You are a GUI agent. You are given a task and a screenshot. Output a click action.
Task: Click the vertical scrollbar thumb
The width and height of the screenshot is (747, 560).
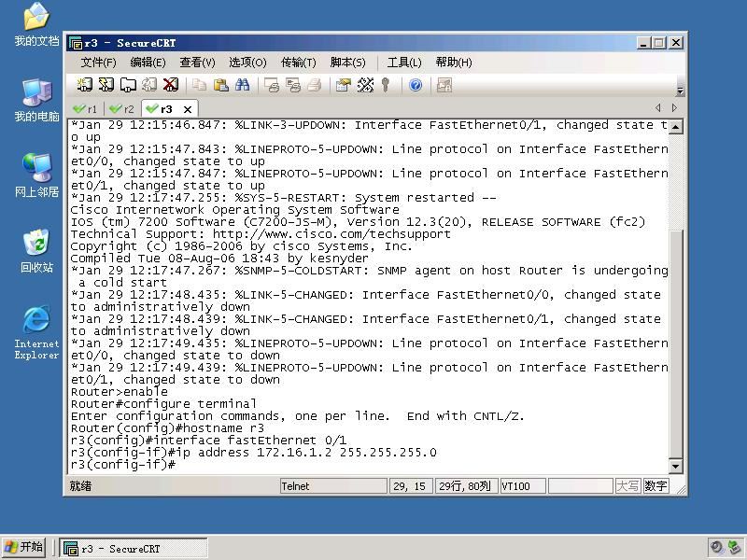[x=675, y=343]
